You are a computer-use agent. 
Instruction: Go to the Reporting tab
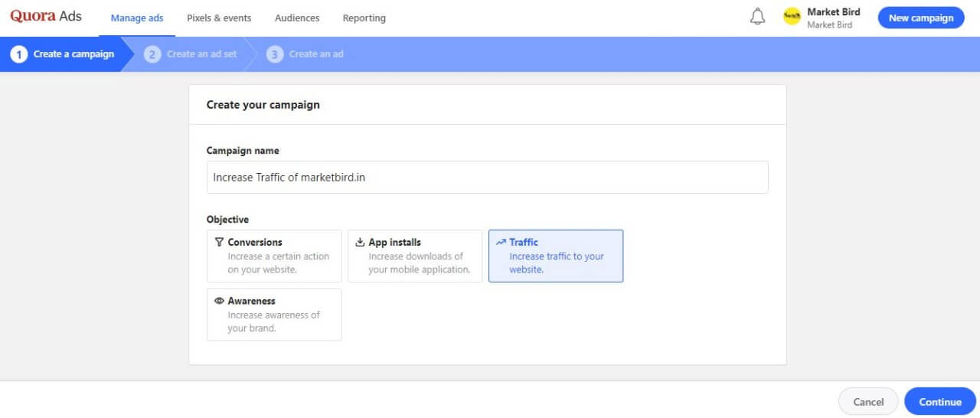pyautogui.click(x=364, y=18)
